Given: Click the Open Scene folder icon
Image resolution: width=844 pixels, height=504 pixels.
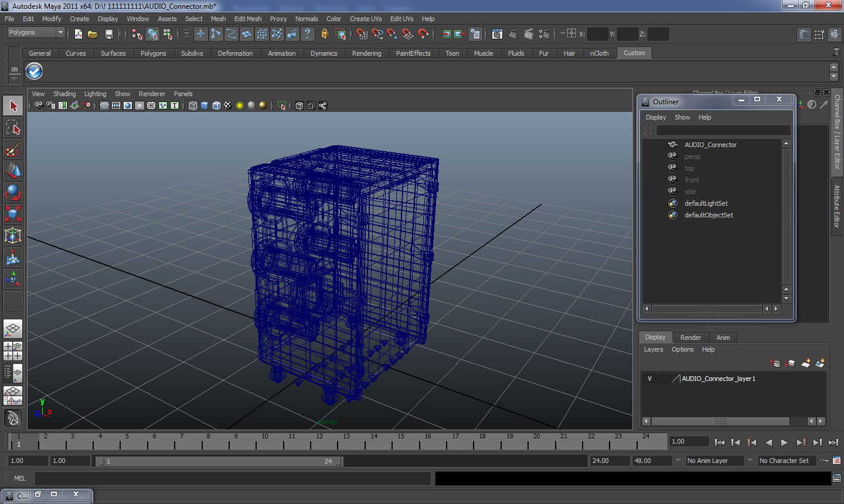Looking at the screenshot, I should tap(93, 34).
